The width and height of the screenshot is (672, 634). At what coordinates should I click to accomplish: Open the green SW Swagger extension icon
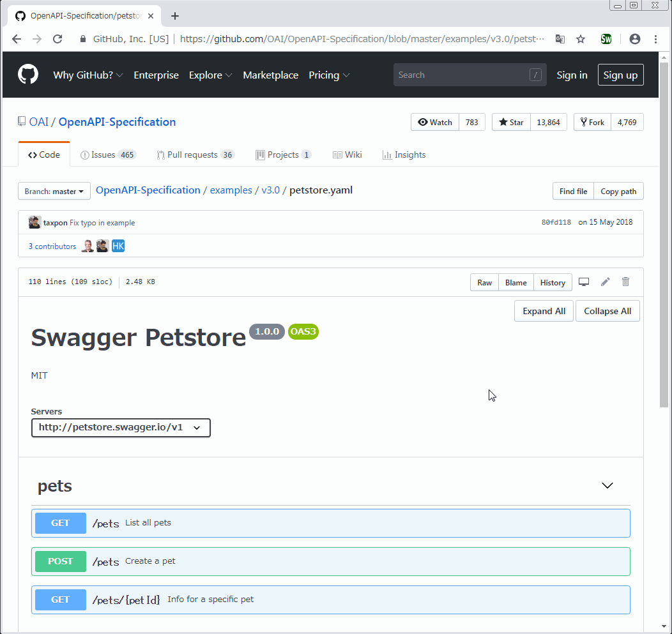(606, 39)
